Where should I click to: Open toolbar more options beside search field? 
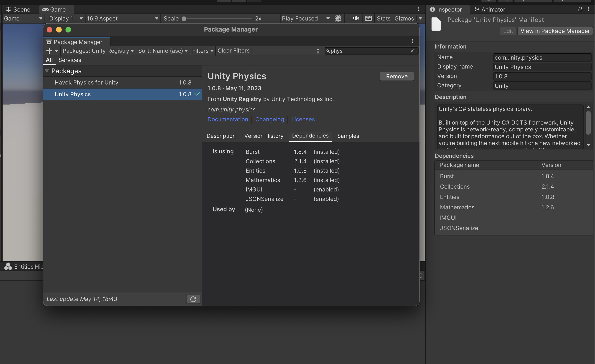[318, 51]
